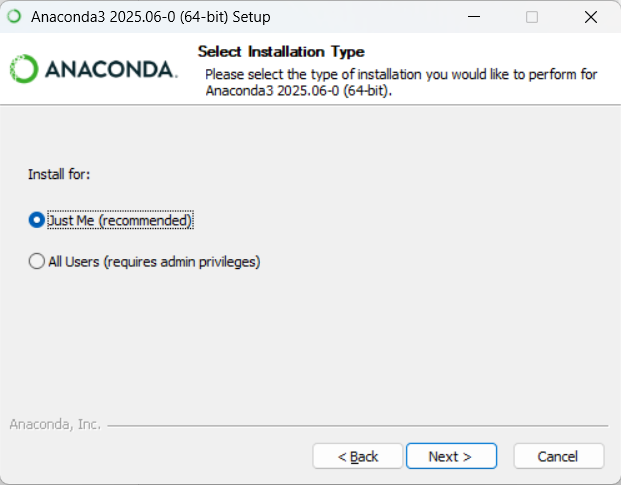Go back with the Back button
621x485 pixels.
(x=357, y=456)
